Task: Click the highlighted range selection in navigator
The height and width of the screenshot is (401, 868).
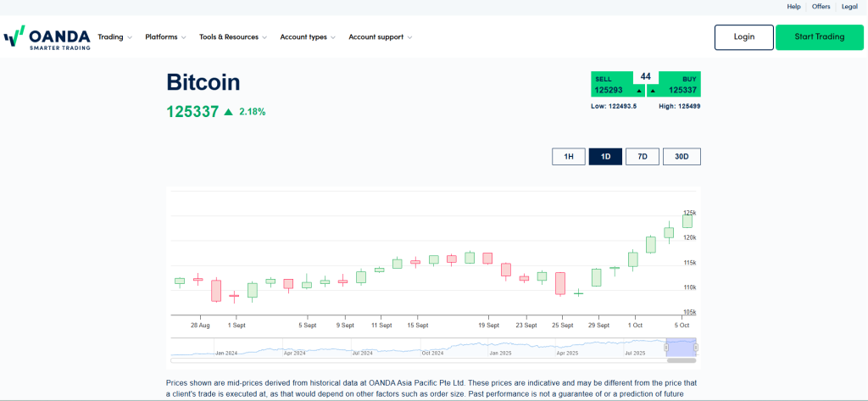Action: [x=681, y=347]
